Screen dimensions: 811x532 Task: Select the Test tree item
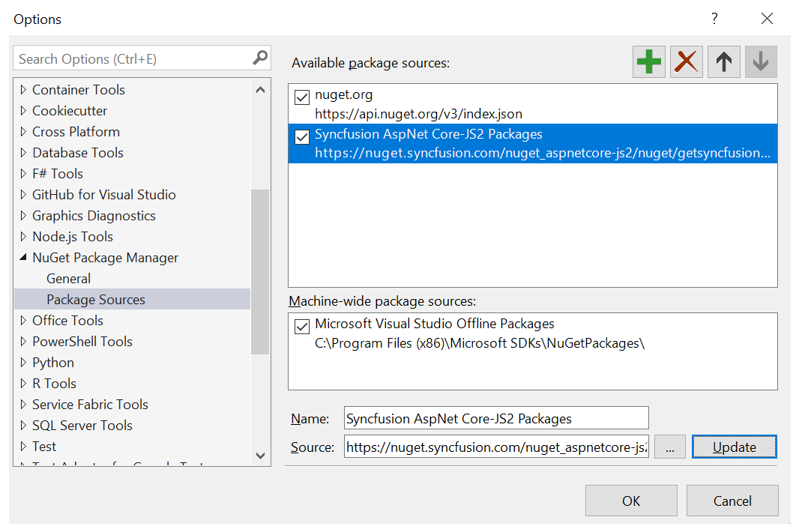[44, 446]
